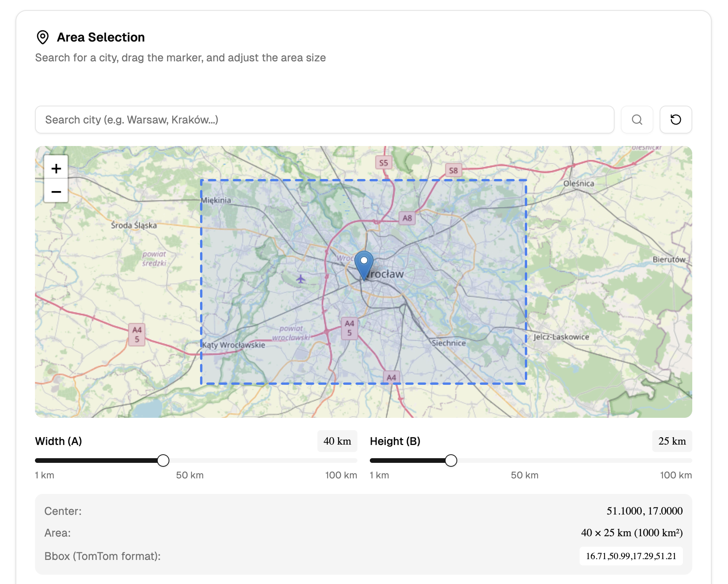Click the A8 motorway badge
The height and width of the screenshot is (584, 728).
407,218
